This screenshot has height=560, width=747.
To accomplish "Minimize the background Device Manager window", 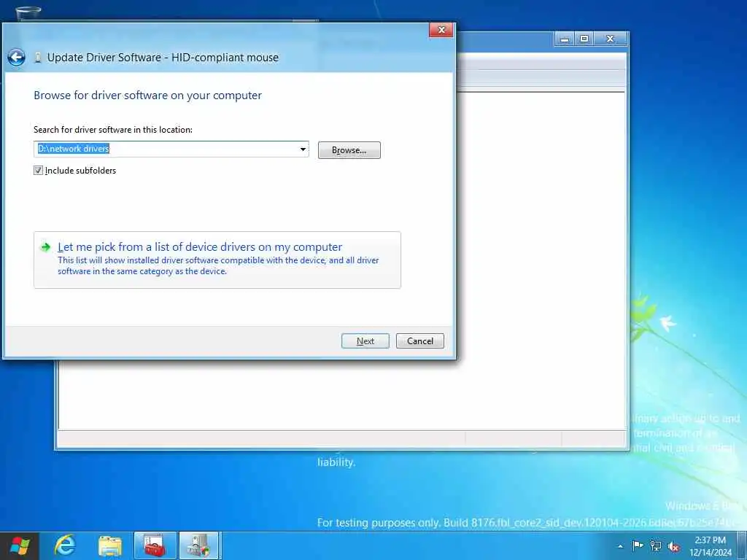I will pos(565,39).
